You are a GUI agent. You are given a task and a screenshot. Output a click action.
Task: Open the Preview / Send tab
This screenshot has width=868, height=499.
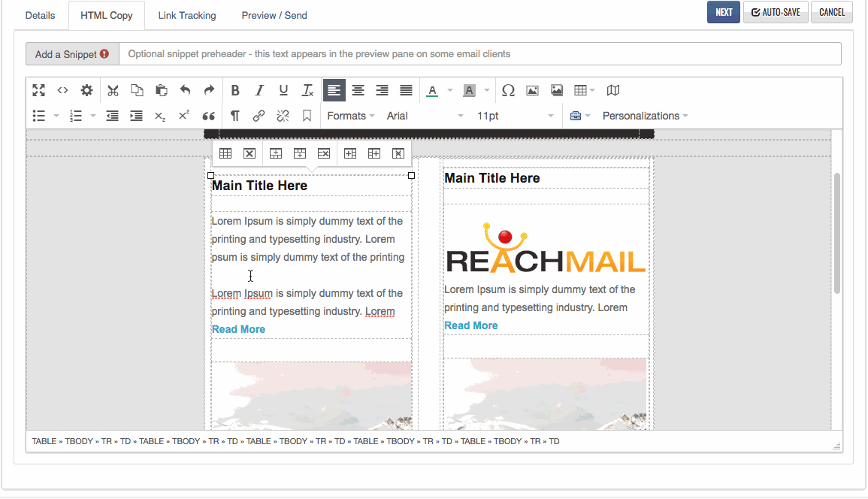(x=274, y=15)
